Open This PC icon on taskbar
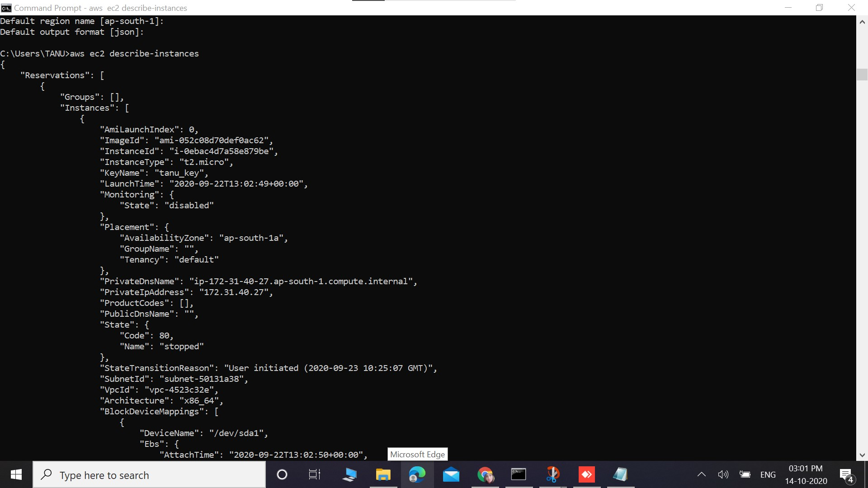The image size is (868, 488). click(349, 474)
